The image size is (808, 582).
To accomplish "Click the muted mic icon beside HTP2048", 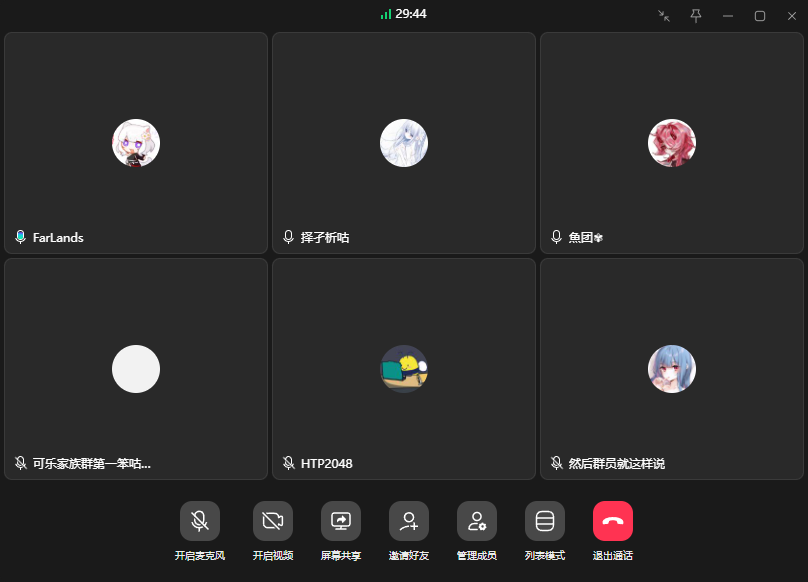I will pyautogui.click(x=287, y=464).
